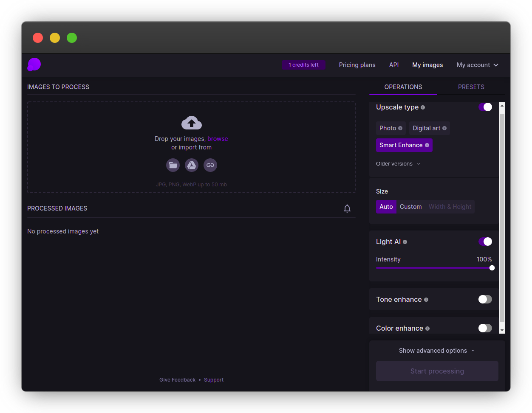
Task: Click the purple app logo
Action: point(34,65)
